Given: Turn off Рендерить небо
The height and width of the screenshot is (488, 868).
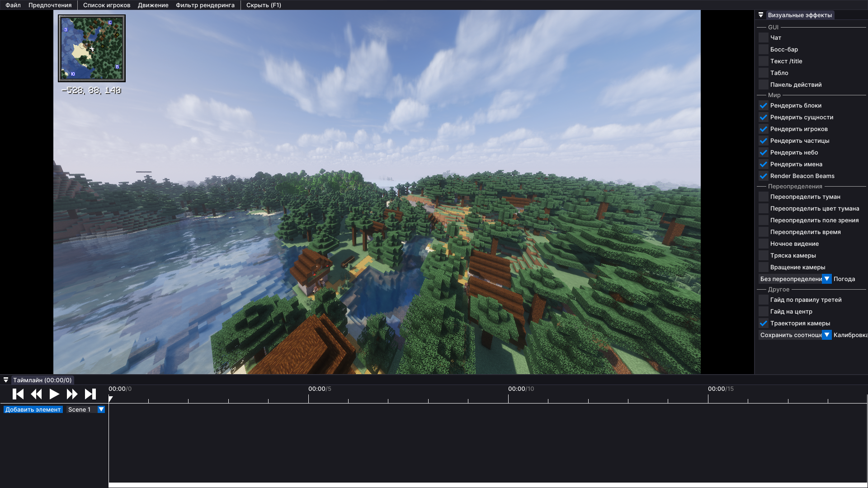Looking at the screenshot, I should point(764,152).
